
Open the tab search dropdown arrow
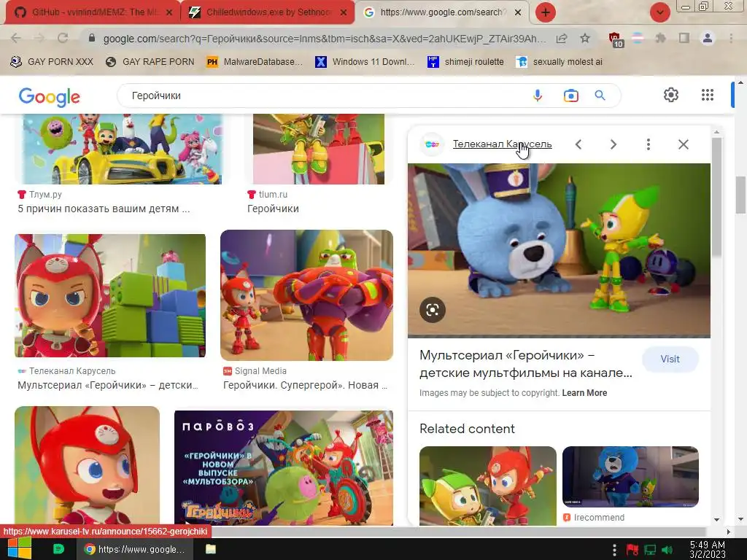pos(659,12)
